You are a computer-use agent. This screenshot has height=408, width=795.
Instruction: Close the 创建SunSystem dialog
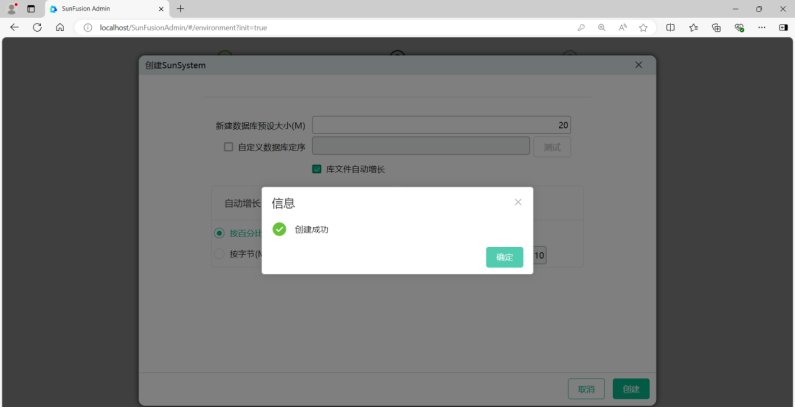(x=638, y=65)
